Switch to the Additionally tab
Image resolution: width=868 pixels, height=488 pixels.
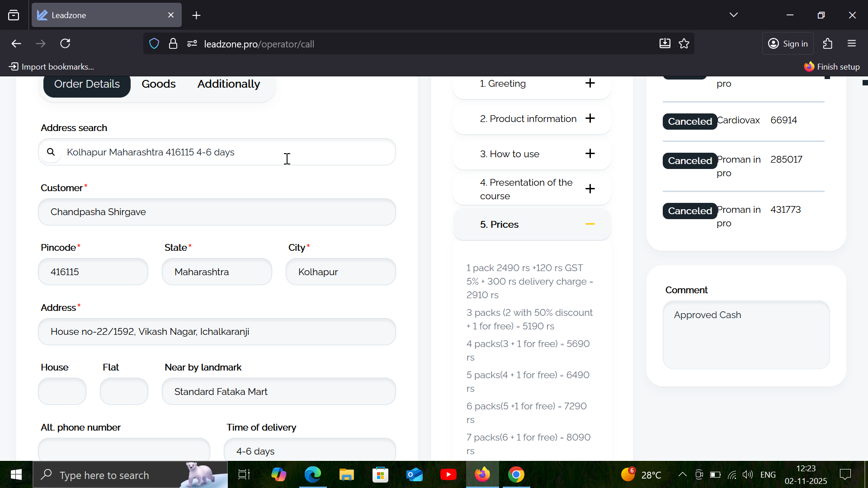[228, 84]
